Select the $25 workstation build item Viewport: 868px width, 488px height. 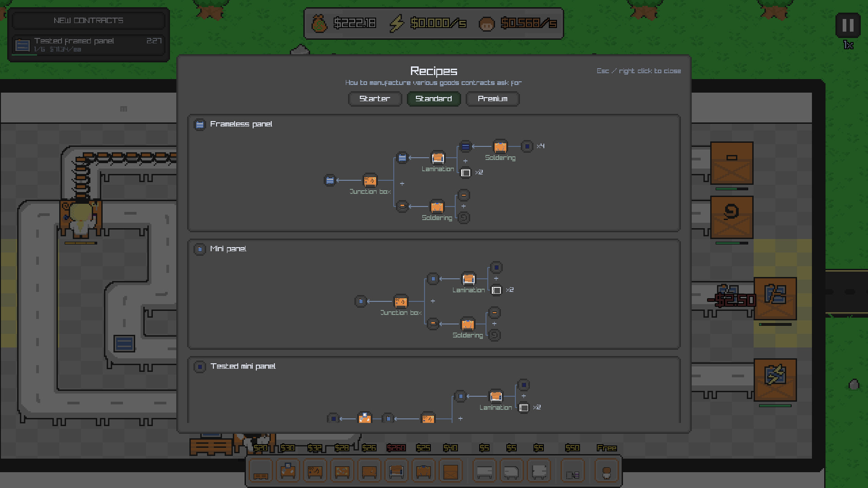(x=424, y=471)
